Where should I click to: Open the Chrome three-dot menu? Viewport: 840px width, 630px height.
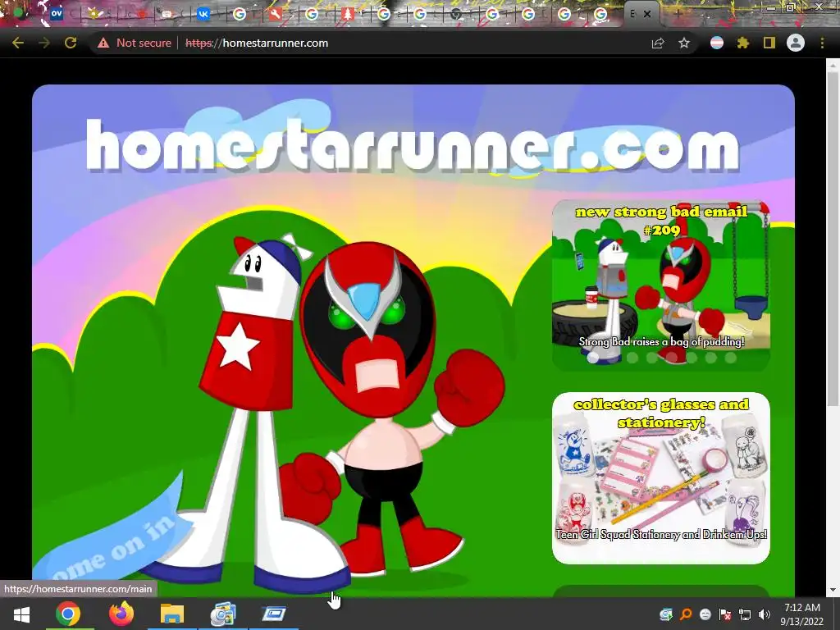(x=822, y=43)
